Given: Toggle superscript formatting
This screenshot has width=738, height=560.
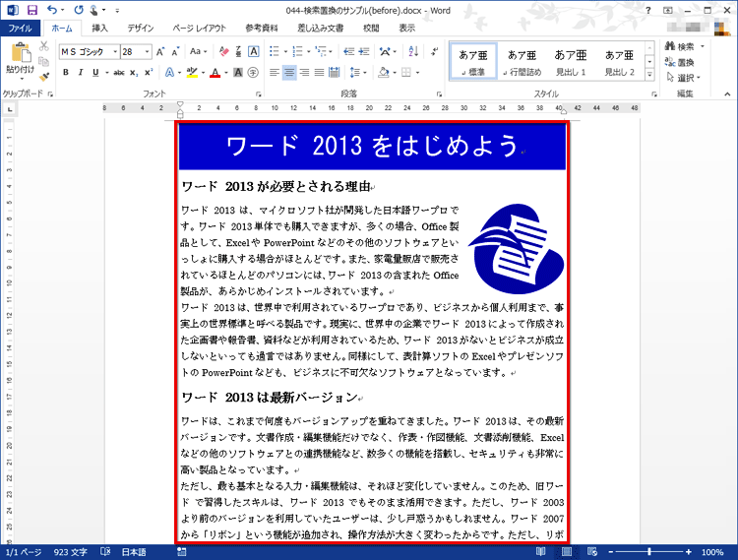Looking at the screenshot, I should (x=149, y=73).
